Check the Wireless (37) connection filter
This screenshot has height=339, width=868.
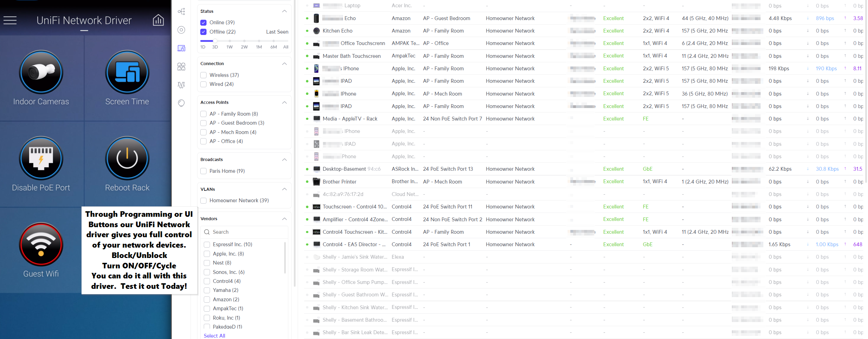pyautogui.click(x=204, y=75)
